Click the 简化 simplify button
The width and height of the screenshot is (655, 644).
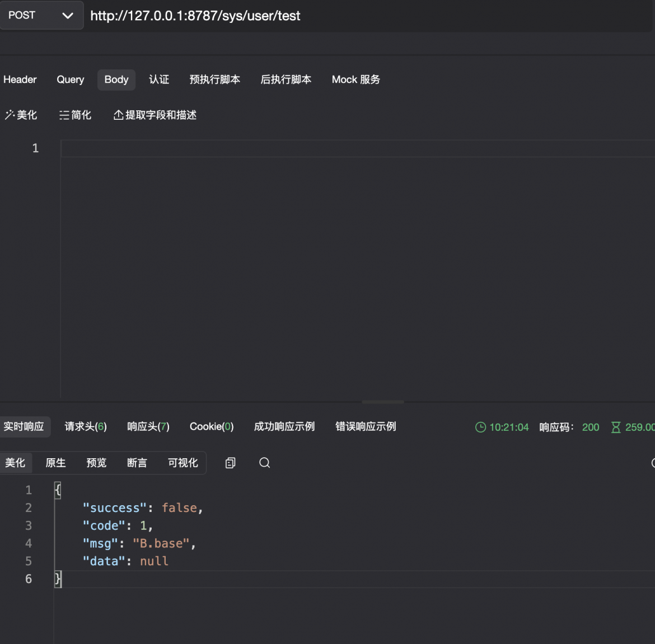[75, 115]
